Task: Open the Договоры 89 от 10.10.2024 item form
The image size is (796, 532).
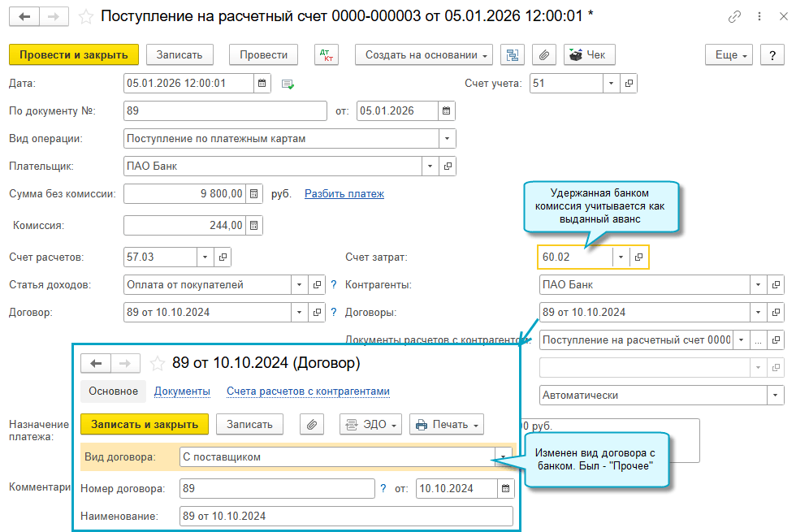Action: pyautogui.click(x=776, y=312)
